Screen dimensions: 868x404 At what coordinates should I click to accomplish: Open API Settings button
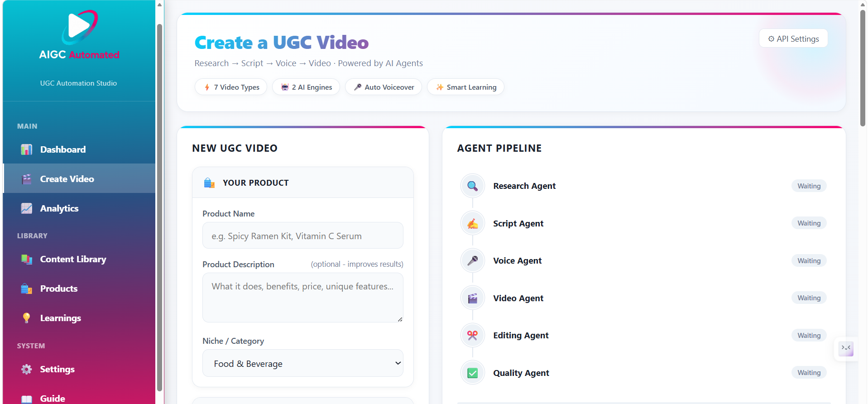pos(793,38)
